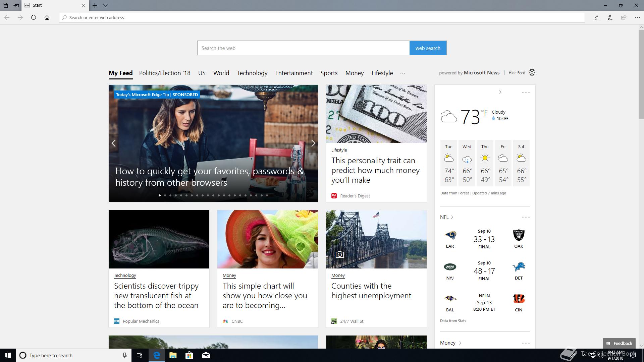Image resolution: width=644 pixels, height=362 pixels.
Task: Open the Windows Start menu
Action: tap(8, 355)
